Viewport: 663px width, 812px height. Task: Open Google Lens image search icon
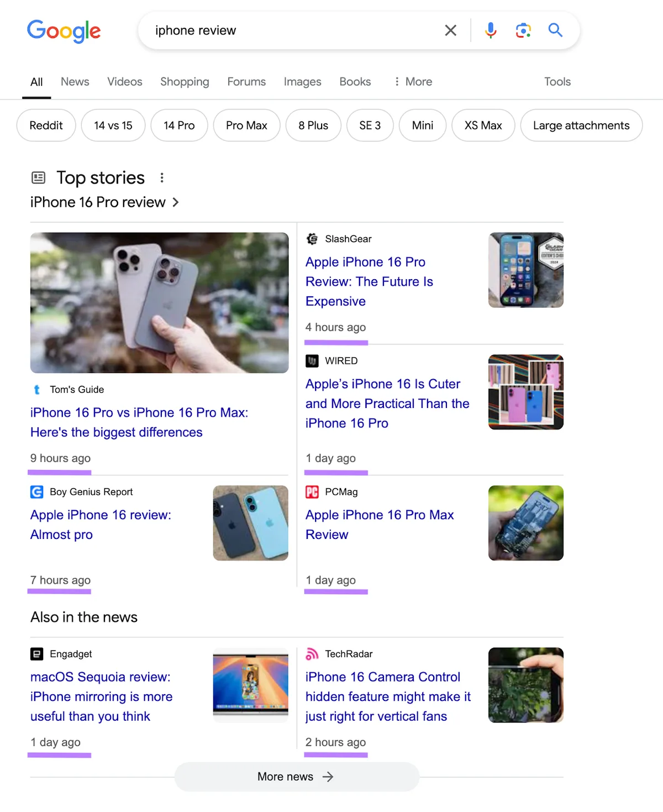(523, 30)
